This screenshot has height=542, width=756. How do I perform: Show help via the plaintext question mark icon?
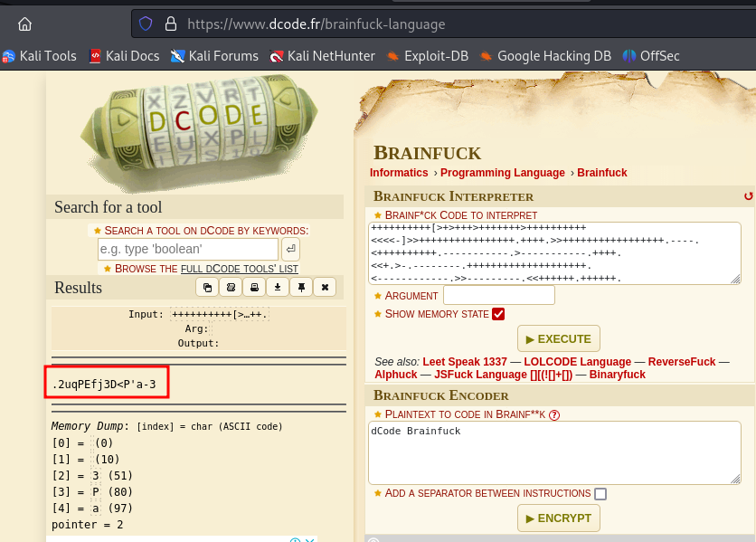pyautogui.click(x=554, y=415)
